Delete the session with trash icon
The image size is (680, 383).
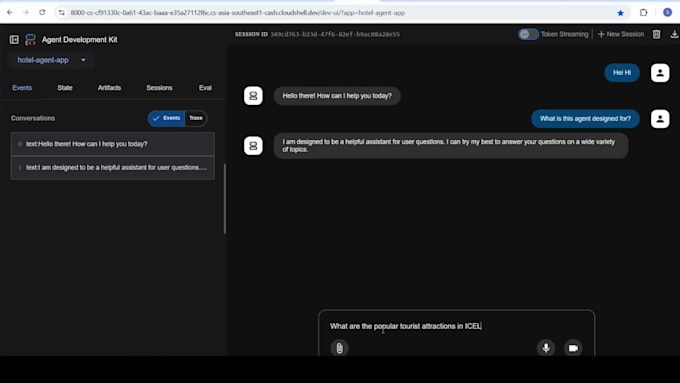[x=657, y=34]
